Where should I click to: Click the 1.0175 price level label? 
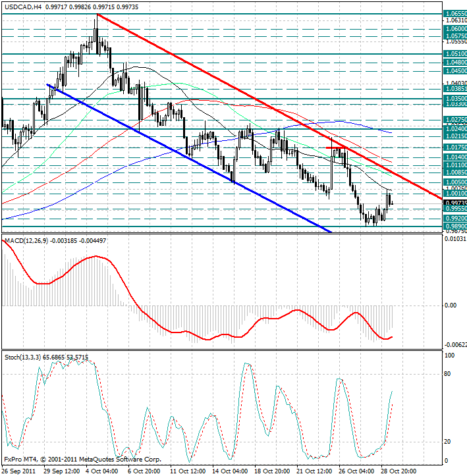pos(455,147)
